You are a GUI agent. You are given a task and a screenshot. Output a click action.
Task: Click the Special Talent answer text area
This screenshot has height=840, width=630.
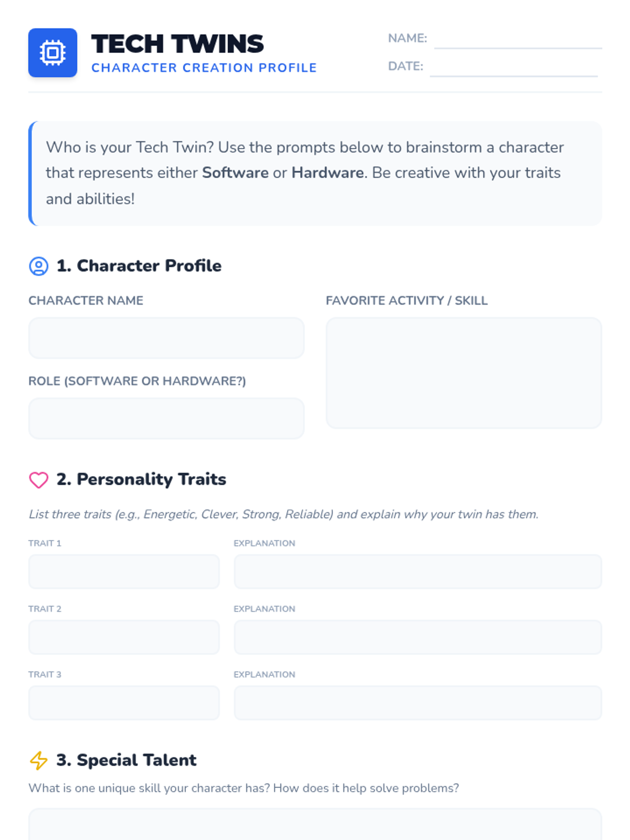pyautogui.click(x=315, y=825)
